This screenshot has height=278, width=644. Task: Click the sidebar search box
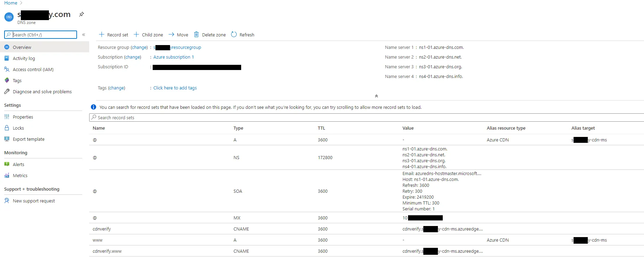[x=41, y=35]
